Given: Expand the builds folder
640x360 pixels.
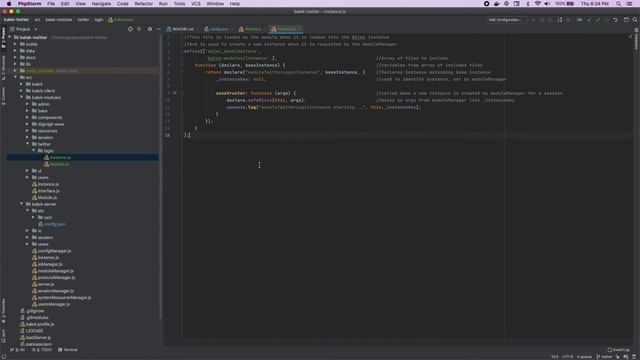Looking at the screenshot, I should click(x=16, y=44).
